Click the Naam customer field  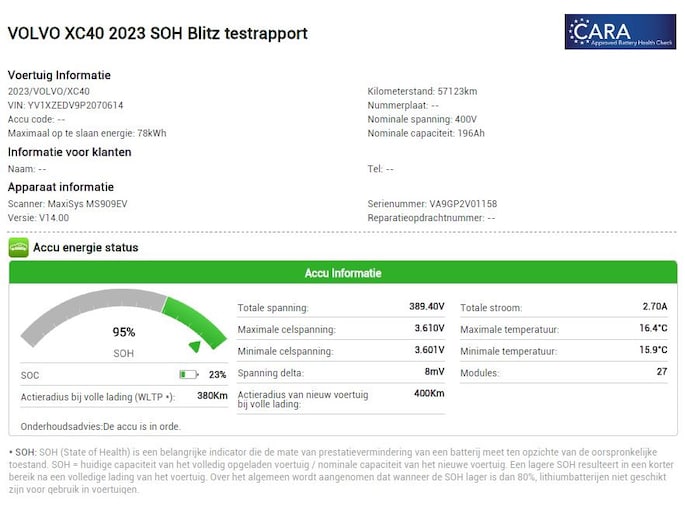(x=27, y=169)
